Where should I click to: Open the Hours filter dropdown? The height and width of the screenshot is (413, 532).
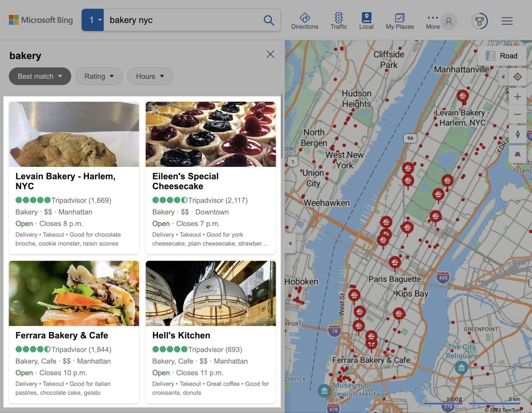[149, 76]
